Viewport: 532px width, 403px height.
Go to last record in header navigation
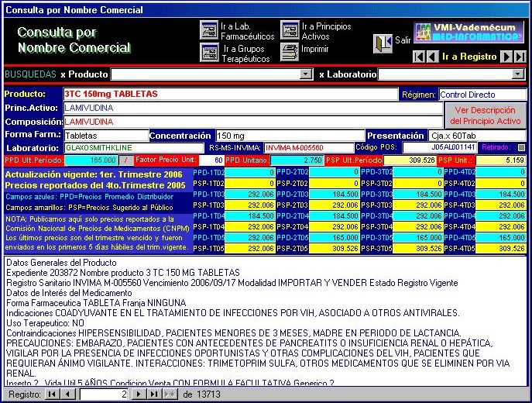coord(520,57)
